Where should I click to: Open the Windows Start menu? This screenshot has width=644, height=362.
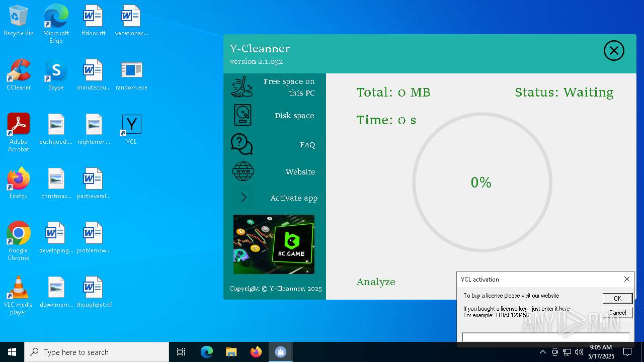pyautogui.click(x=12, y=352)
